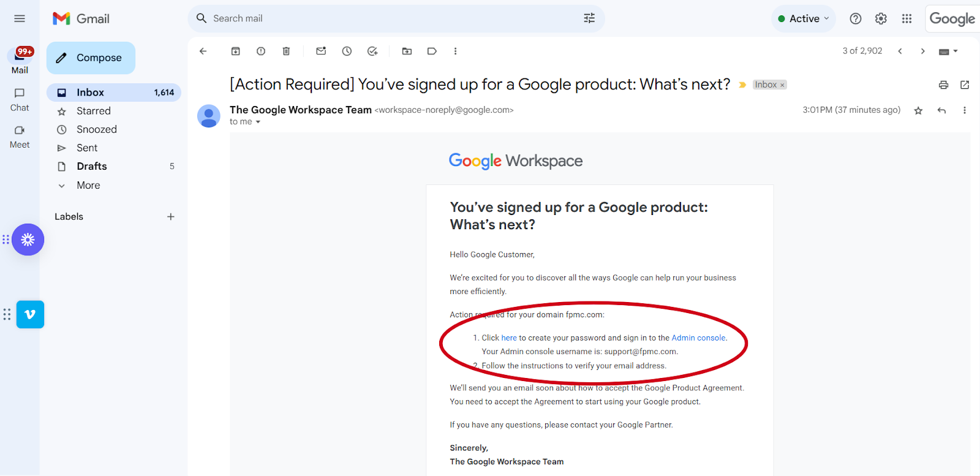Expand 'to me' recipient details
The width and height of the screenshot is (980, 476).
(258, 122)
